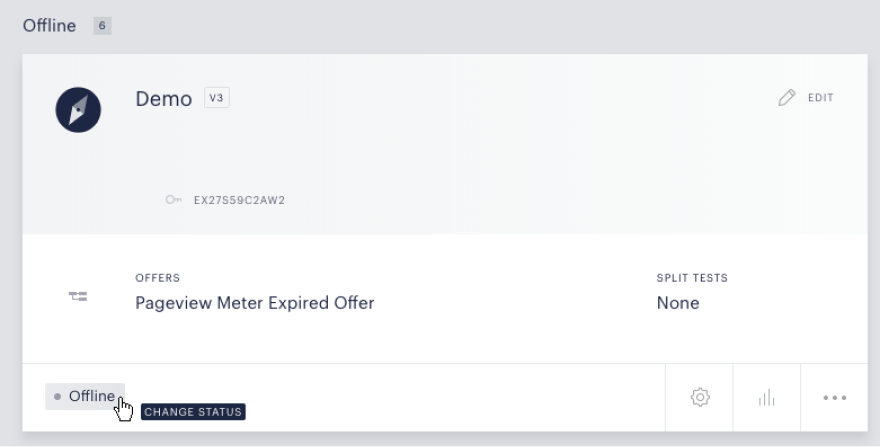Select the EX27S59C2AW2 key text
This screenshot has width=880, height=447.
click(x=239, y=200)
